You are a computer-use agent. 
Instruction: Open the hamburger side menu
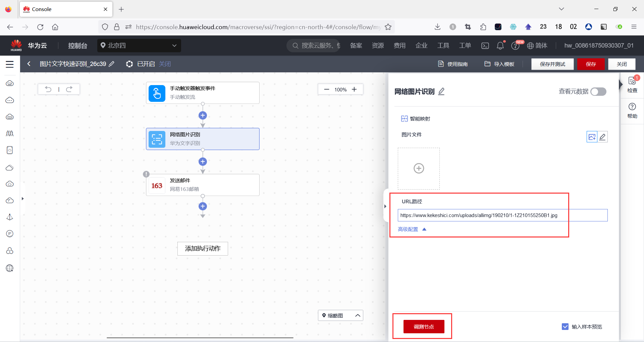click(x=10, y=64)
